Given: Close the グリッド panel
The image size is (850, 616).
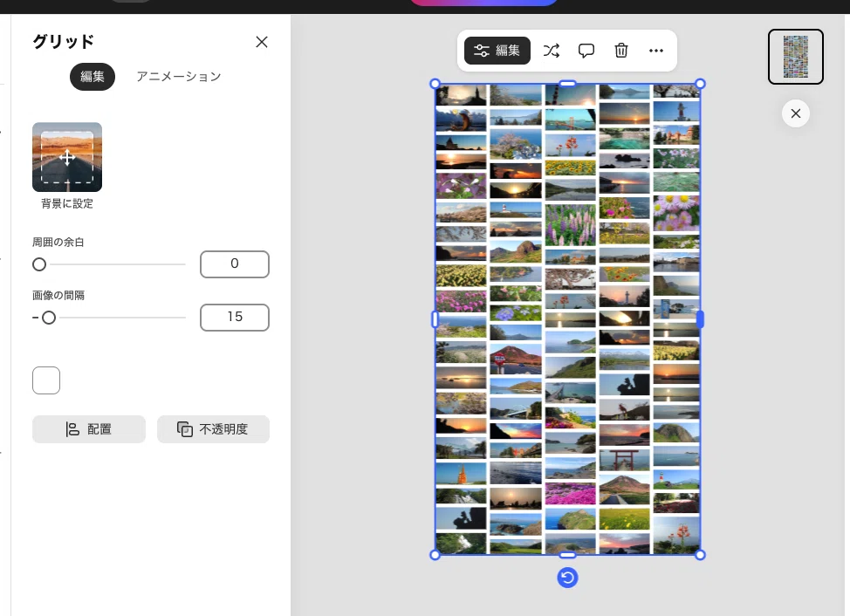Looking at the screenshot, I should tap(262, 42).
